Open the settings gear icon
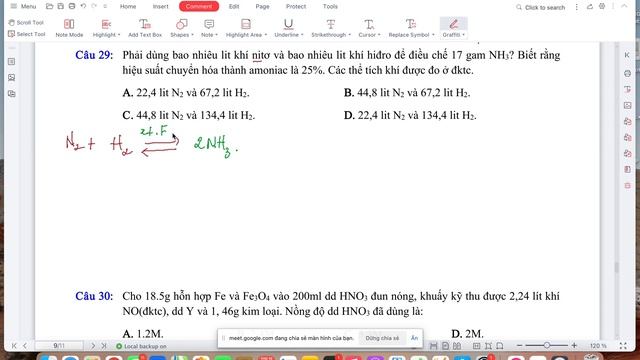Viewport: 640px width, 360px height. coord(602,7)
